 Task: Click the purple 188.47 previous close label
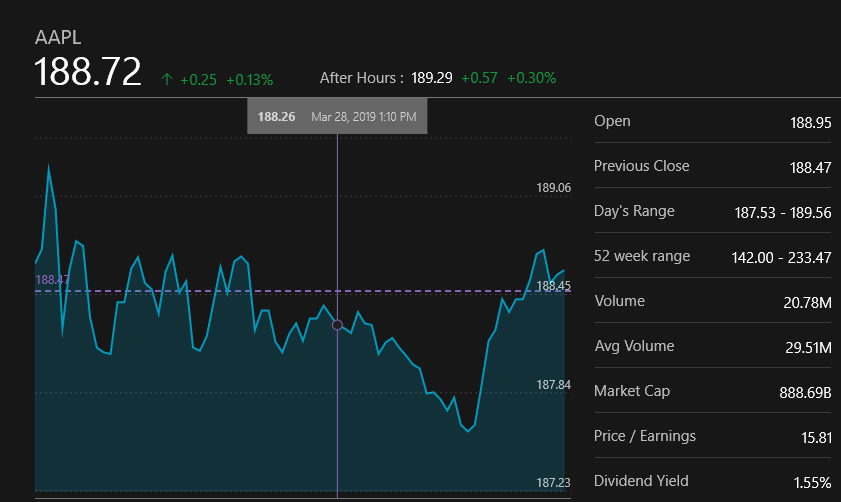tap(51, 280)
